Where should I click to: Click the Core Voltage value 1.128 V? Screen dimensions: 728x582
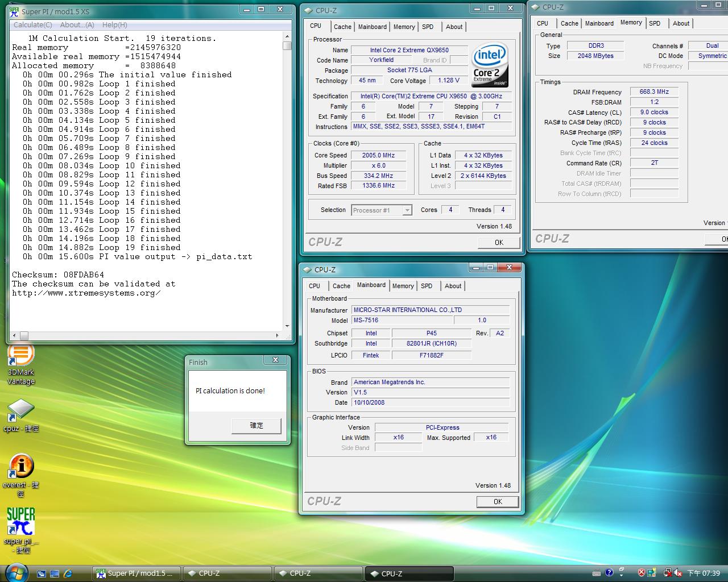(x=449, y=80)
